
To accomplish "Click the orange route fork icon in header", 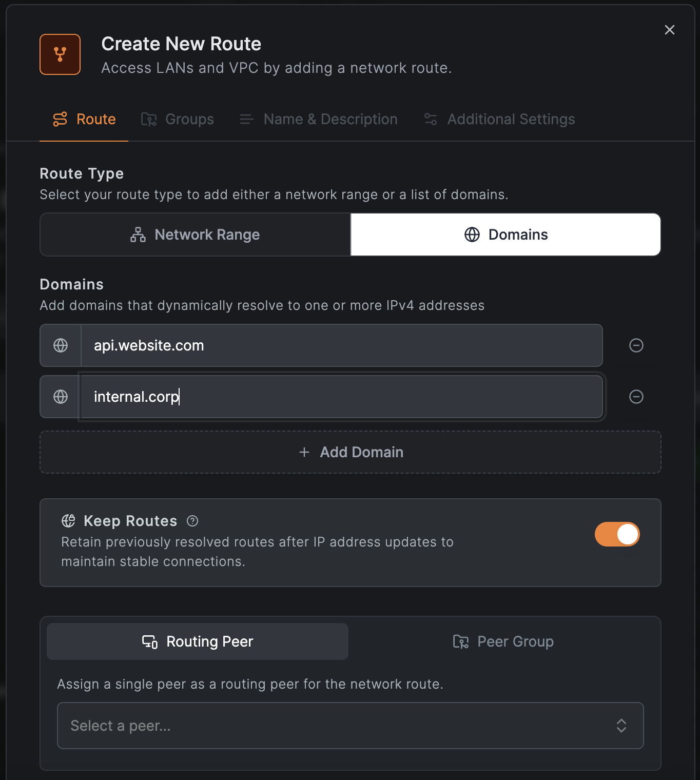I will [60, 54].
